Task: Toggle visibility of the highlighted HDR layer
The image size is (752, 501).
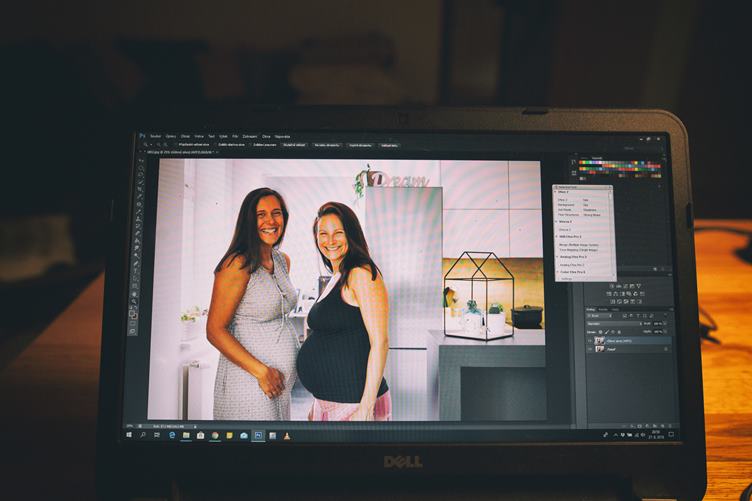Action: tap(589, 341)
